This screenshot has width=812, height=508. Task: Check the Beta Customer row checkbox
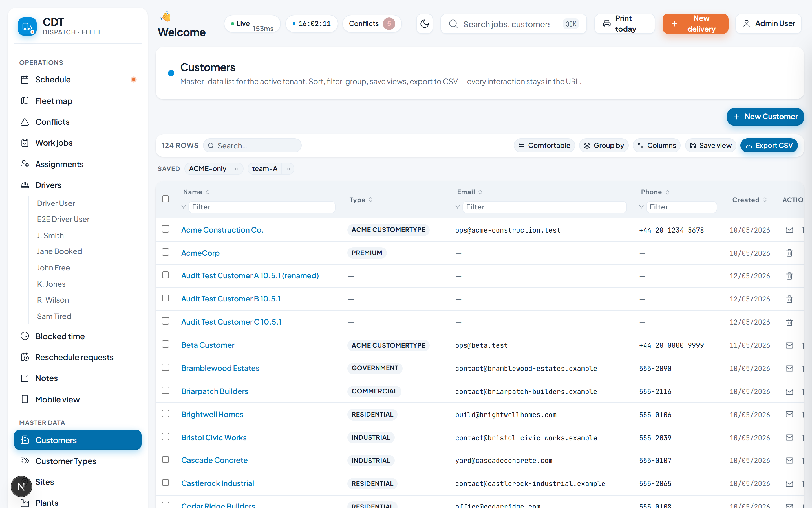[x=166, y=344]
